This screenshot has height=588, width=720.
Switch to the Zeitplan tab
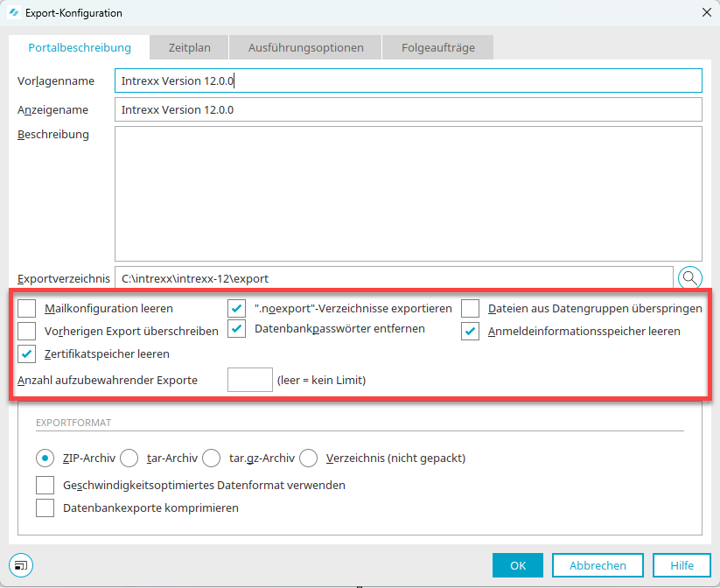pos(188,47)
